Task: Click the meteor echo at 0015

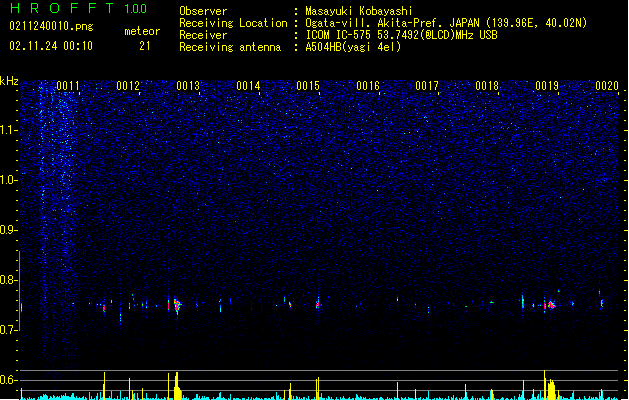Action: 318,304
